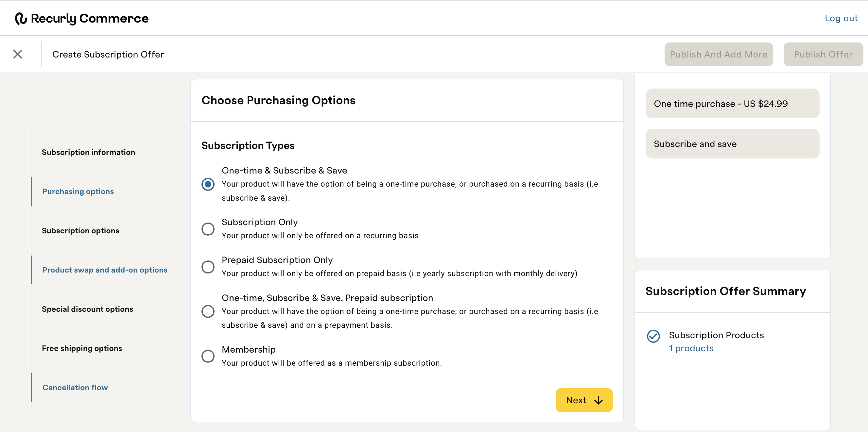This screenshot has width=868, height=432.
Task: Open the 1 products link
Action: pyautogui.click(x=691, y=348)
